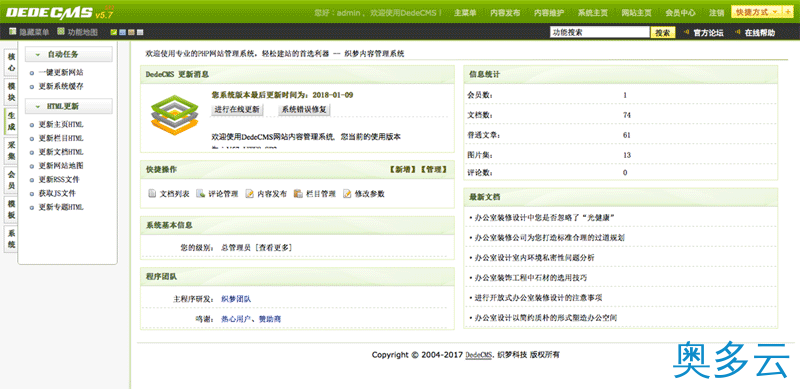The image size is (800, 389).
Task: Click the 功能地图 function map icon
Action: 61,32
